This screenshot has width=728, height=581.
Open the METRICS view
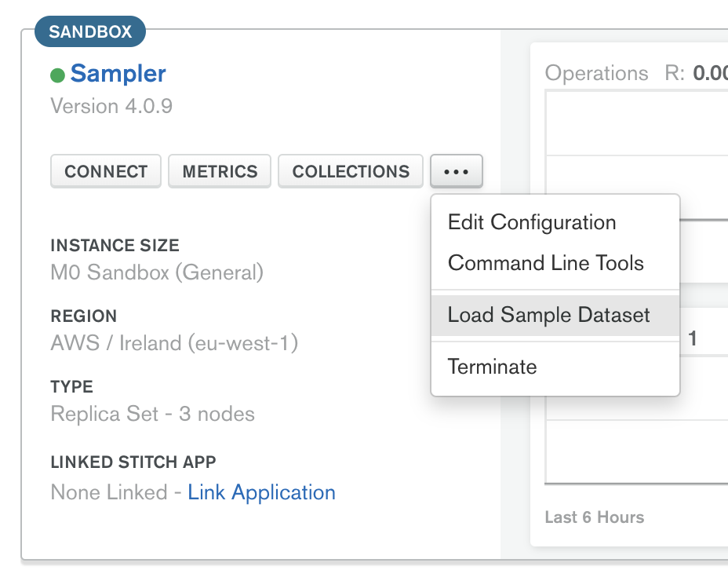pyautogui.click(x=219, y=170)
